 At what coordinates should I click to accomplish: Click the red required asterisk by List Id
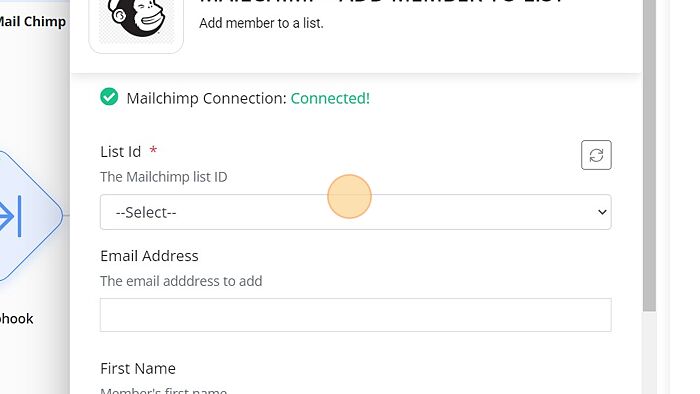[153, 150]
